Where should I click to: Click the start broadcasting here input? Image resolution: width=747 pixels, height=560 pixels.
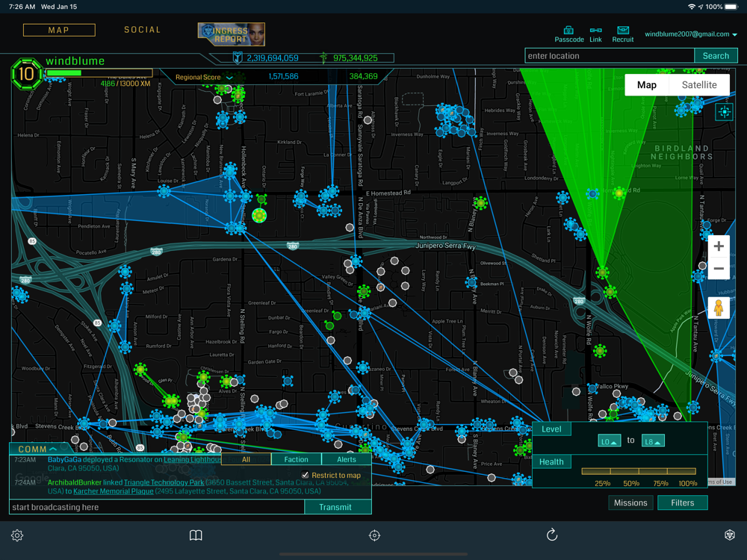coord(157,507)
